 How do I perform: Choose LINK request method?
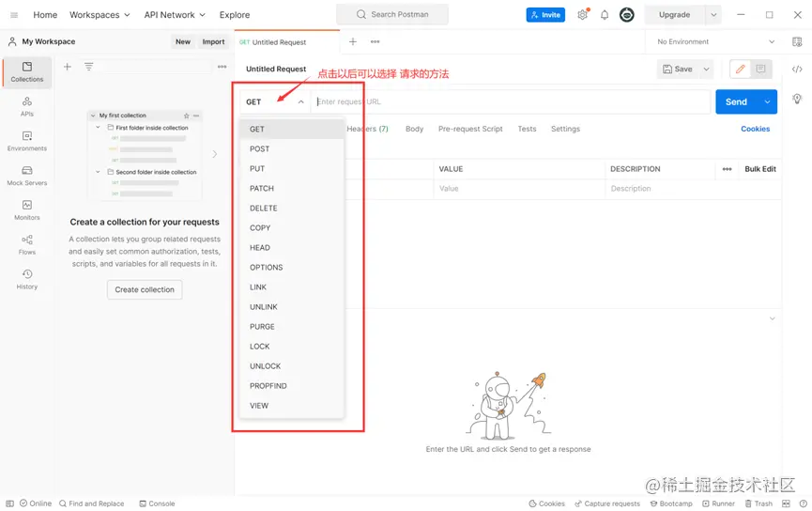click(x=292, y=286)
